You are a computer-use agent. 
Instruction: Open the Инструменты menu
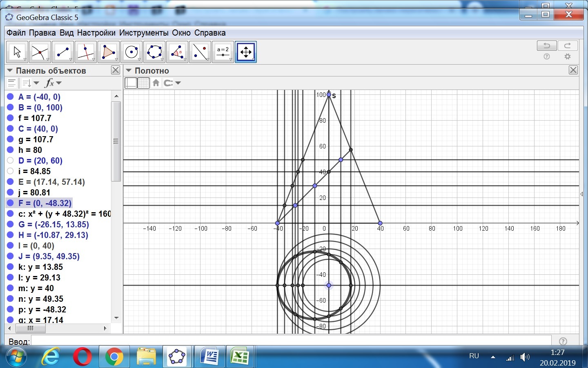click(x=143, y=33)
